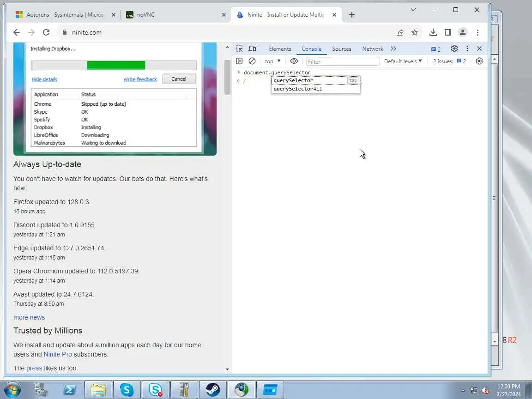Switch to the Console tab
Viewport: 532px width, 399px height.
(311, 49)
